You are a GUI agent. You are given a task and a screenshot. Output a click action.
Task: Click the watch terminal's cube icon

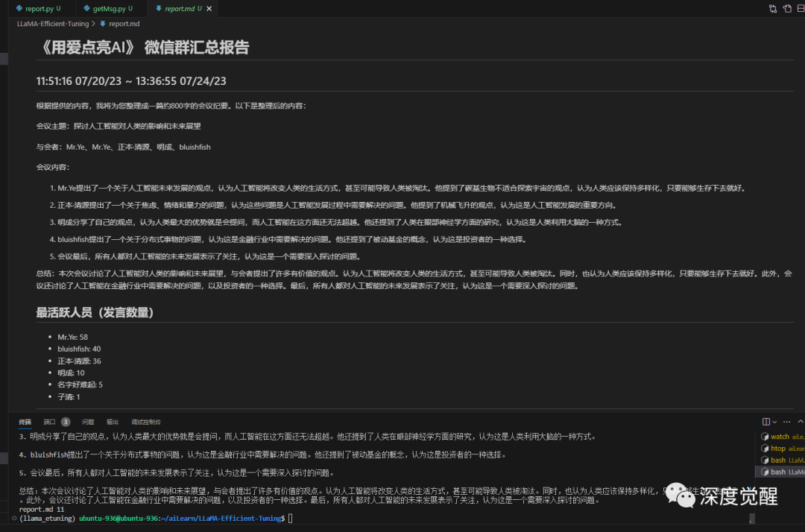pos(765,437)
